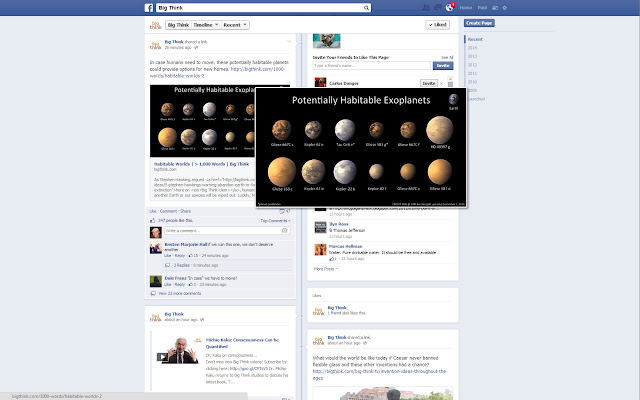Click Comment link on exoplanets post
This screenshot has width=640, height=400.
click(169, 211)
